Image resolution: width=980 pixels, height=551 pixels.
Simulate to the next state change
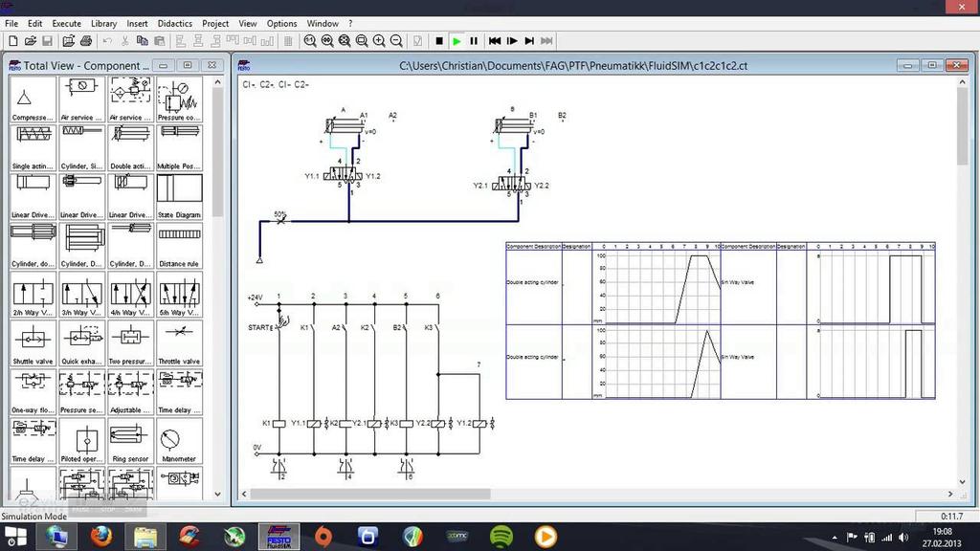(529, 41)
